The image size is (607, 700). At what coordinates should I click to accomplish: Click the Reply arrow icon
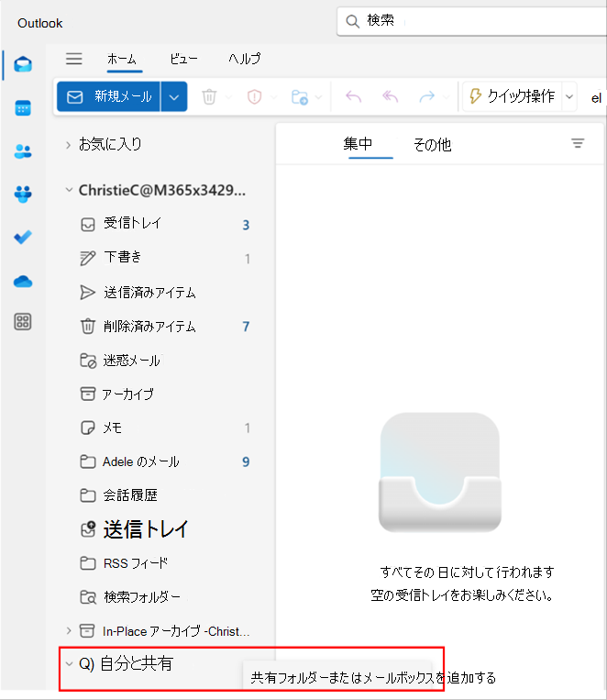click(x=354, y=96)
